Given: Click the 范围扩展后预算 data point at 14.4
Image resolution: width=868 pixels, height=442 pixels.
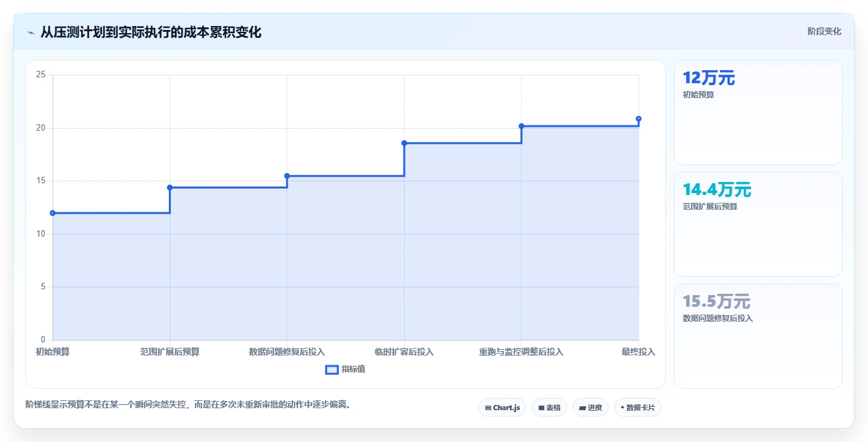Looking at the screenshot, I should coord(170,187).
